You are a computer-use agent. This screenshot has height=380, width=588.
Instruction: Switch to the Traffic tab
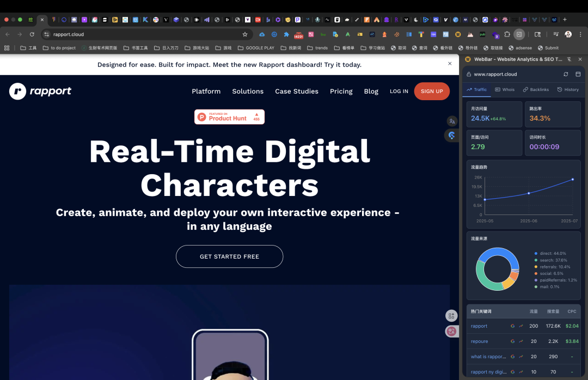click(x=476, y=90)
